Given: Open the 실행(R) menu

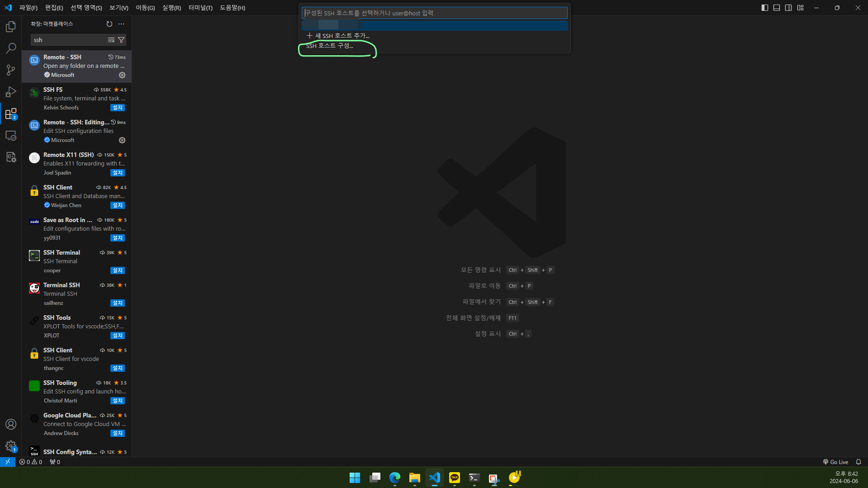Looking at the screenshot, I should point(171,8).
